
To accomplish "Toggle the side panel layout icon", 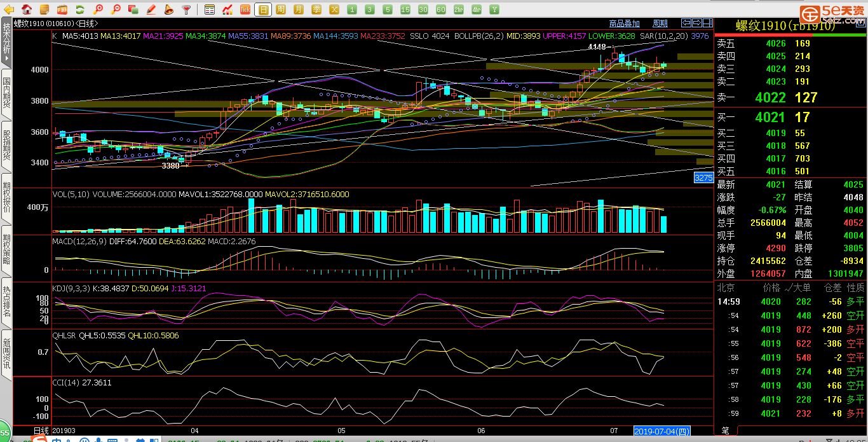I will 708,23.
